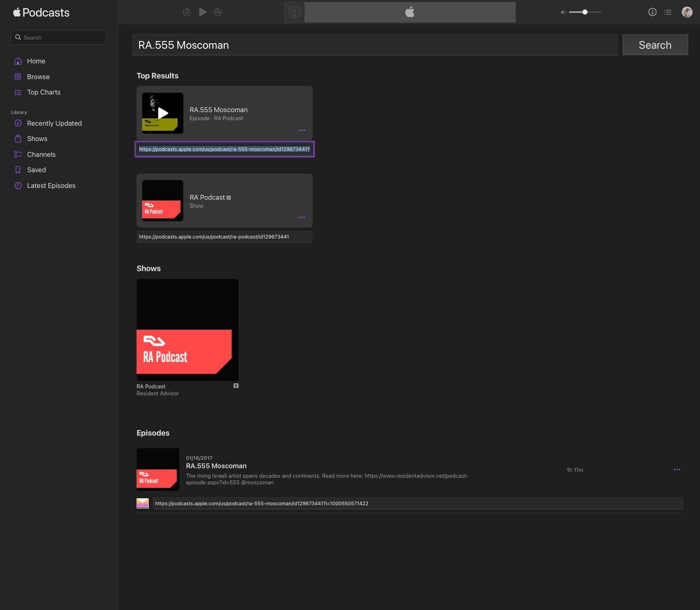Viewport: 700px width, 610px height.
Task: Open more options for the RA Podcast show result
Action: (302, 218)
